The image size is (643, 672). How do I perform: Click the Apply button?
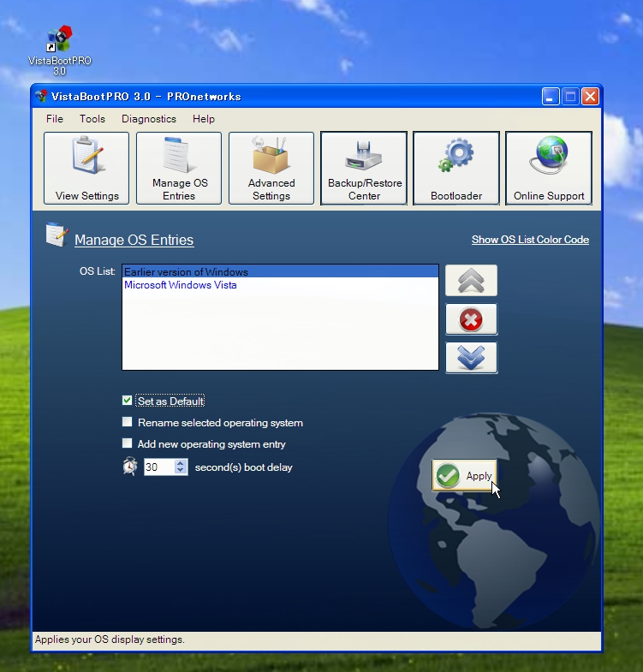click(x=464, y=475)
